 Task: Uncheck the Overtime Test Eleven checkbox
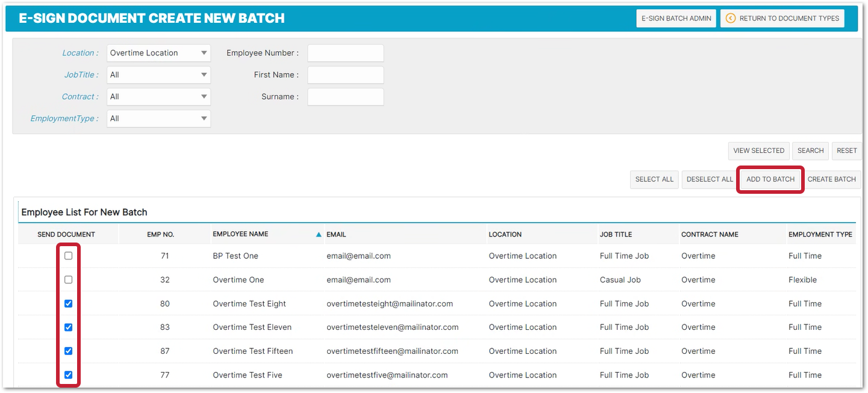69,327
